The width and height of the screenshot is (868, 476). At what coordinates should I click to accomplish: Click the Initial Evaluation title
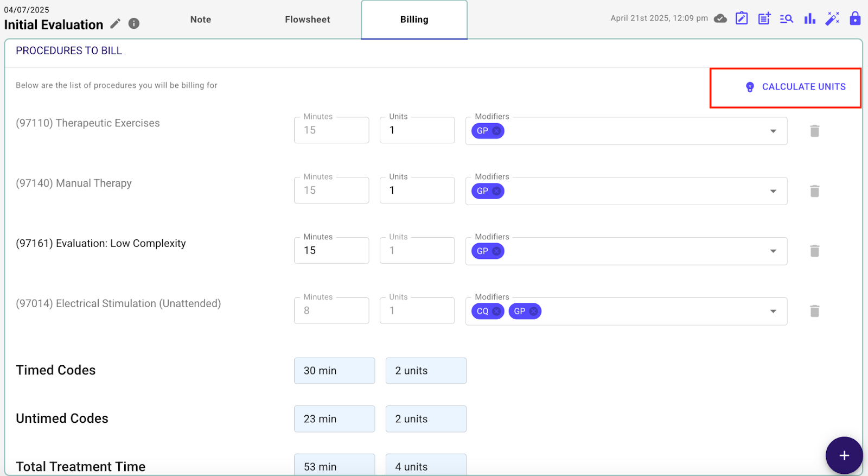tap(54, 25)
